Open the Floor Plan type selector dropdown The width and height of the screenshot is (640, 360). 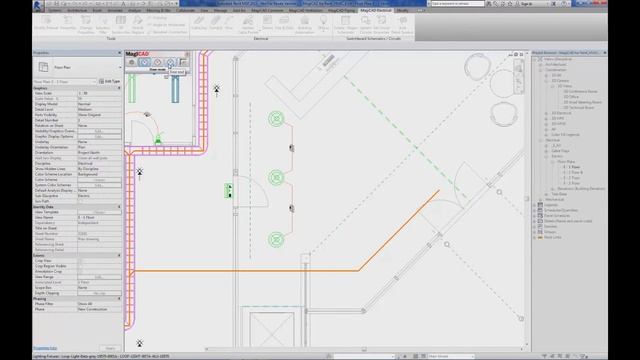120,67
